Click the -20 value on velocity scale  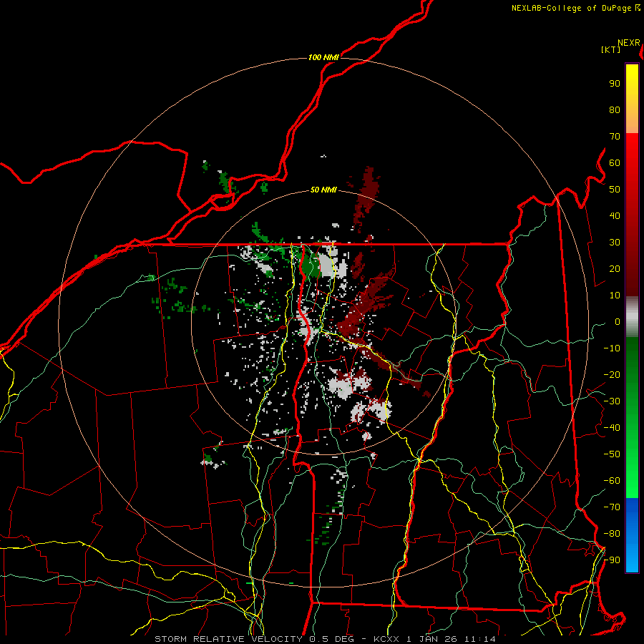pos(612,374)
